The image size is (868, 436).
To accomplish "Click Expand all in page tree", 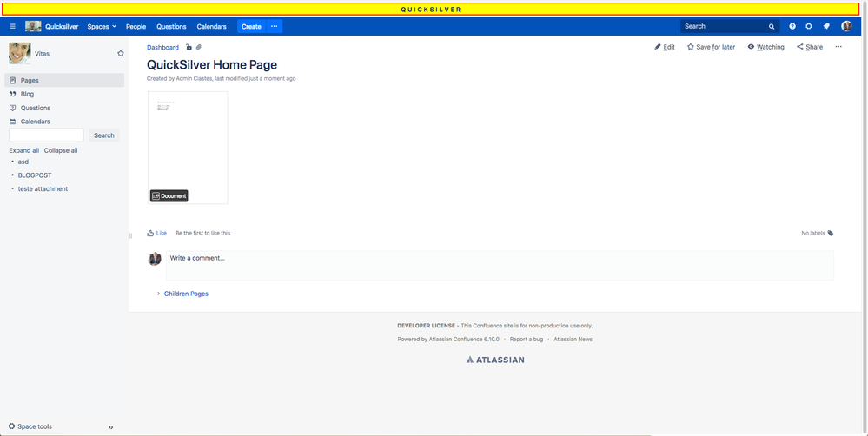I will (23, 150).
